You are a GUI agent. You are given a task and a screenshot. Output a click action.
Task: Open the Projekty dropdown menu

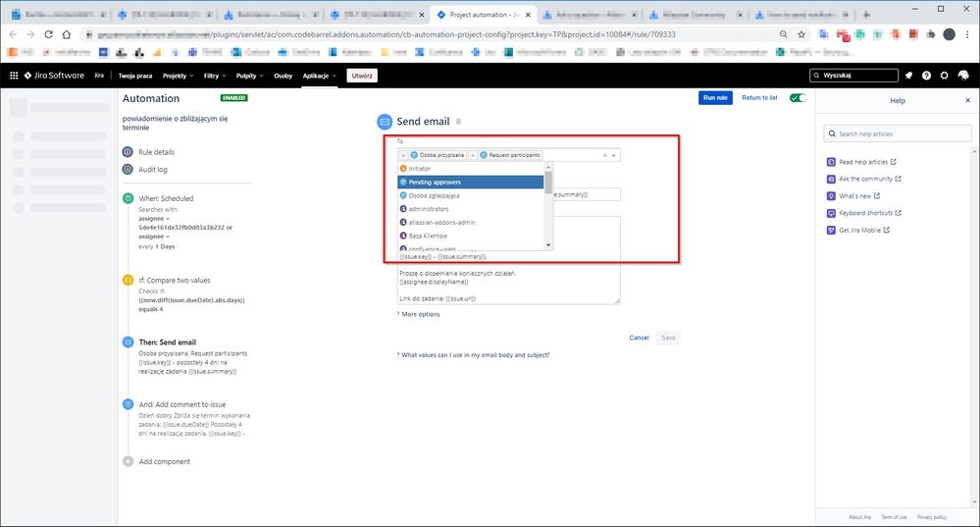(178, 76)
